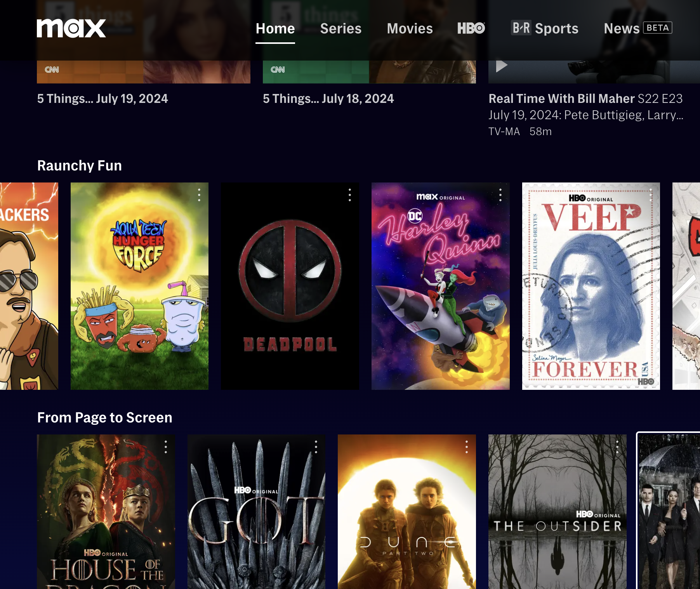This screenshot has width=700, height=589.
Task: Open the Deadpool poster
Action: [290, 286]
